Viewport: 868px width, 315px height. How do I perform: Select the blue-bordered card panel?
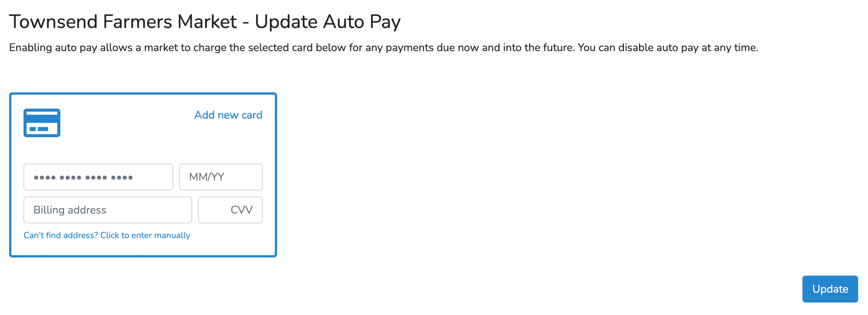point(143,175)
